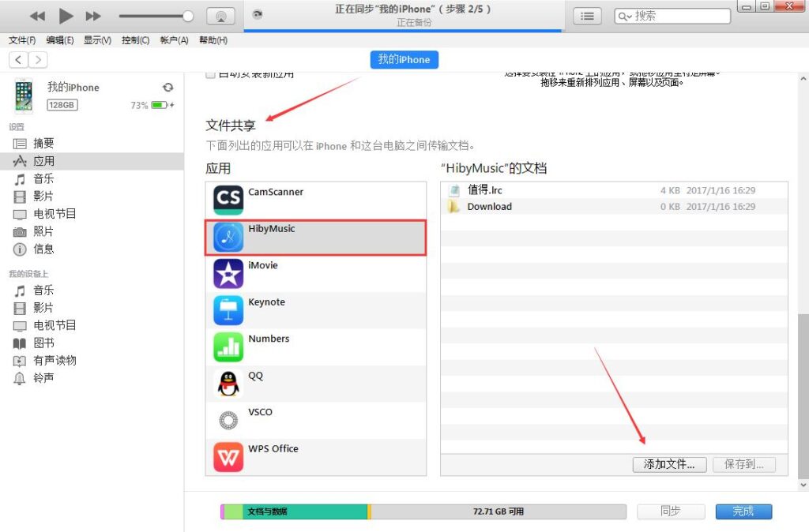Select 电视节目 under 我的设备上

pos(92,326)
